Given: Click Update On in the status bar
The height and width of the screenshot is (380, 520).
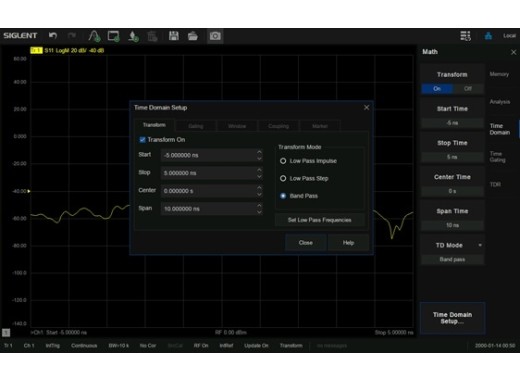Looking at the screenshot, I should tap(256, 346).
